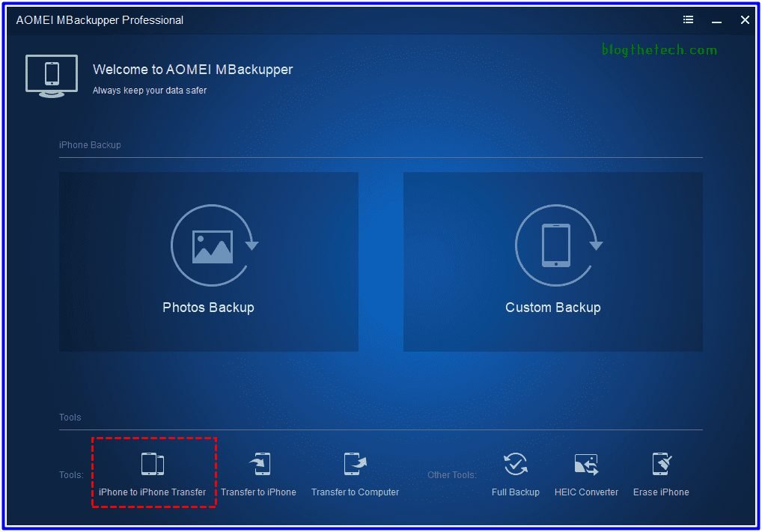The height and width of the screenshot is (532, 762).
Task: Click the Transfer to iPhone icon
Action: [259, 465]
